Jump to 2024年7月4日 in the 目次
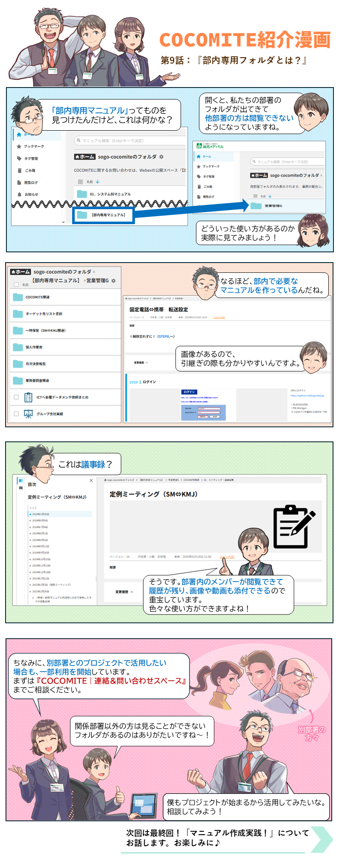The image size is (339, 868). [40, 527]
